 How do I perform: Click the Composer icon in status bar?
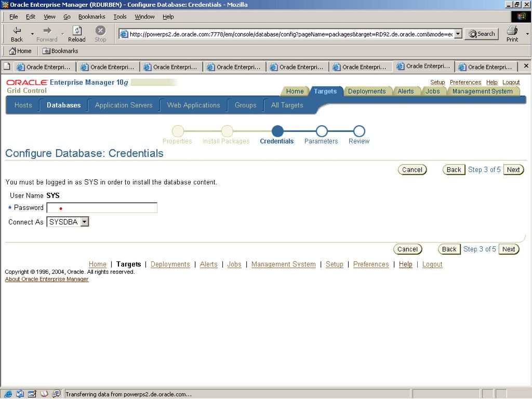coord(32,394)
